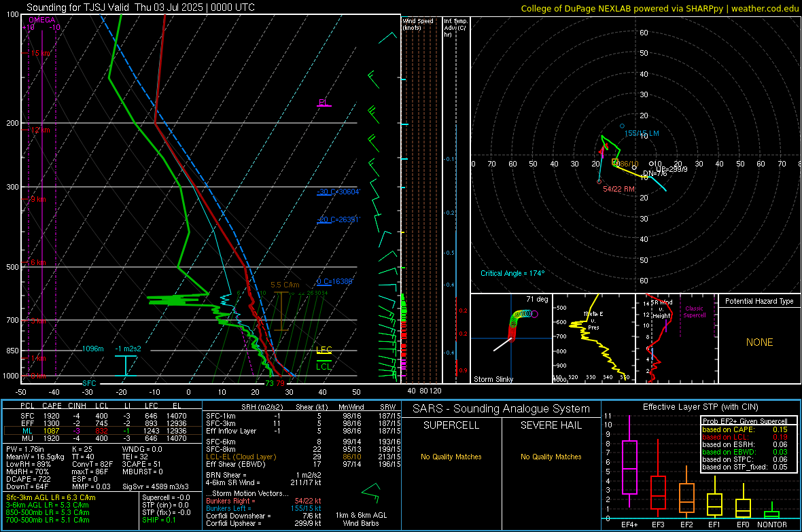Click the magenta EF4+ box plot
The width and height of the screenshot is (802, 532).
coord(629,462)
